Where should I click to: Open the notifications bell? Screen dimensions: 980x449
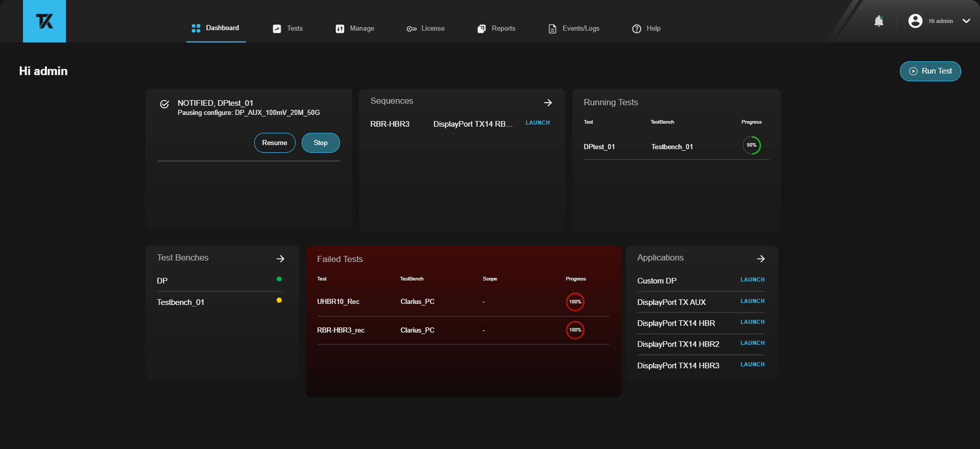pyautogui.click(x=878, y=21)
